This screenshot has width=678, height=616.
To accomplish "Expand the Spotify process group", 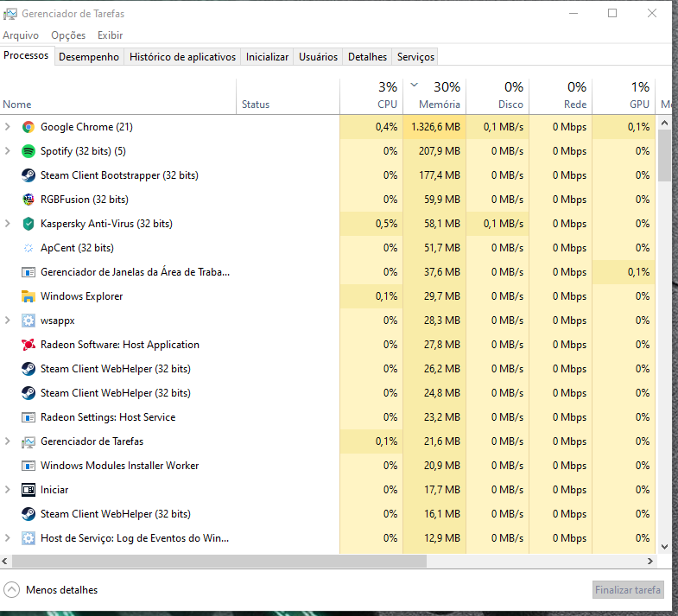I will tap(8, 151).
